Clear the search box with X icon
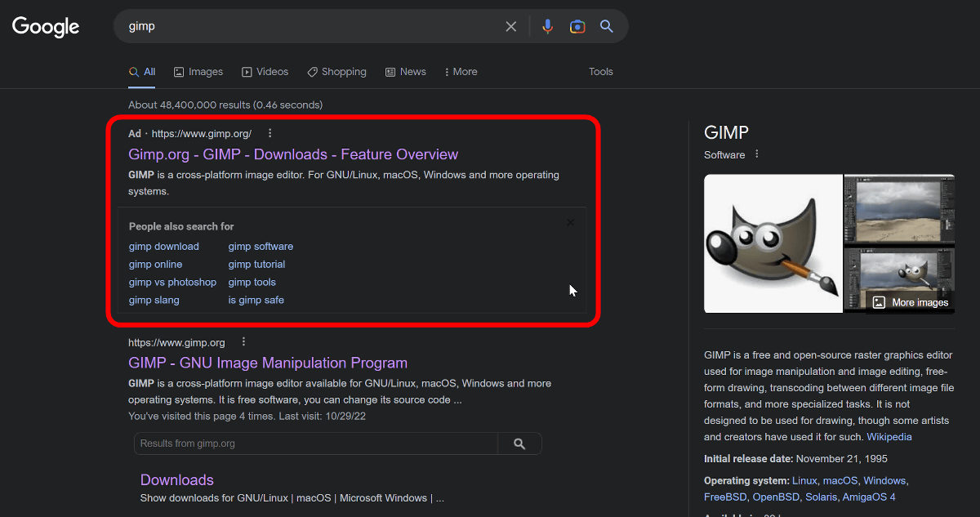Viewport: 980px width, 517px height. point(511,26)
